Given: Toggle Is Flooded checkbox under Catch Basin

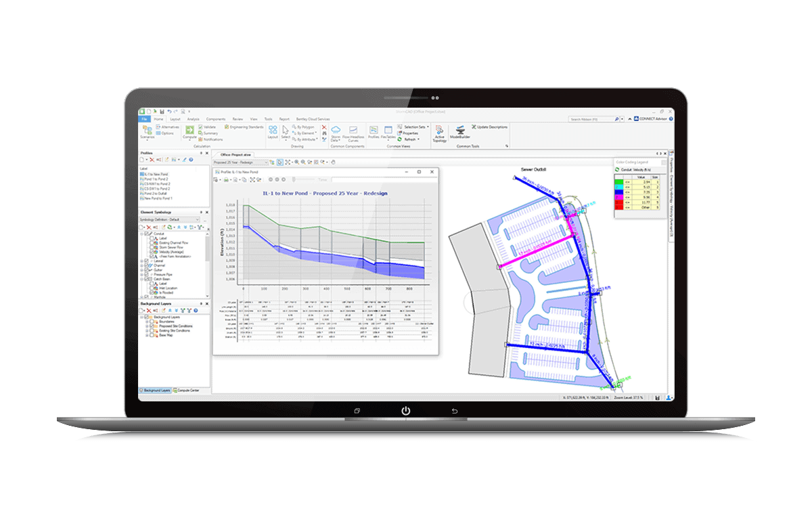Looking at the screenshot, I should (152, 292).
